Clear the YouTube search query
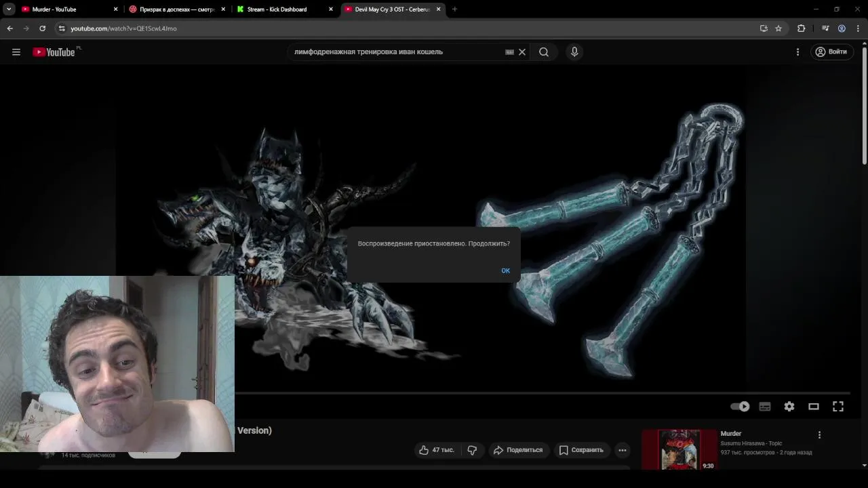The height and width of the screenshot is (488, 868). pyautogui.click(x=522, y=52)
